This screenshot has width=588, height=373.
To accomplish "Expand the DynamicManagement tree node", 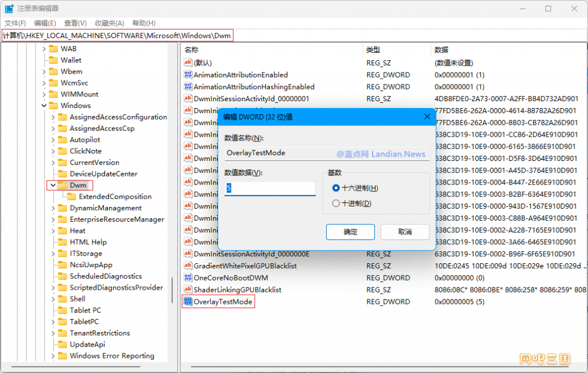I will [53, 208].
